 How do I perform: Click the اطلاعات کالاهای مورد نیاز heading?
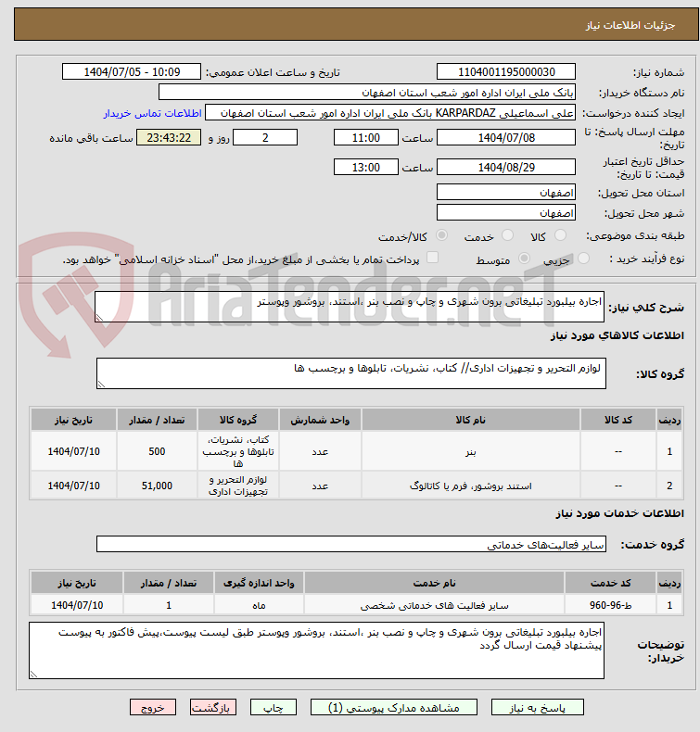[x=617, y=335]
